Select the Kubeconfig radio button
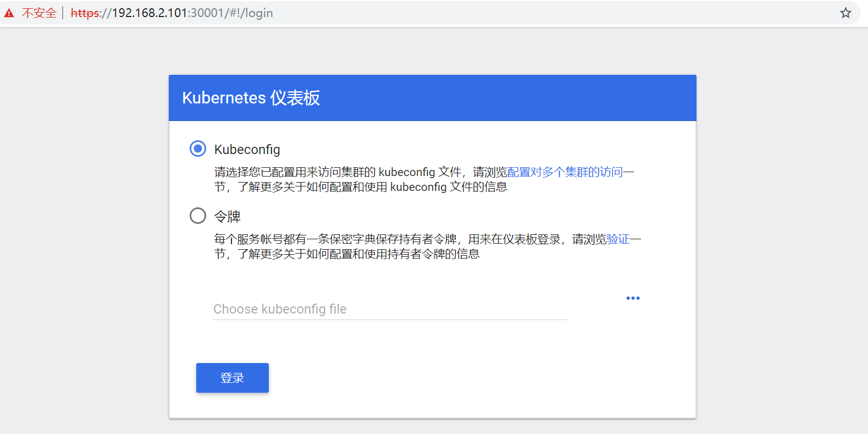The width and height of the screenshot is (868, 434). coord(198,149)
